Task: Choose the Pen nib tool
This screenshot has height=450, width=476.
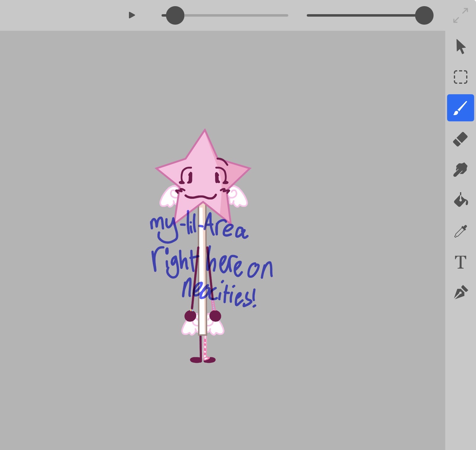Action: point(460,293)
